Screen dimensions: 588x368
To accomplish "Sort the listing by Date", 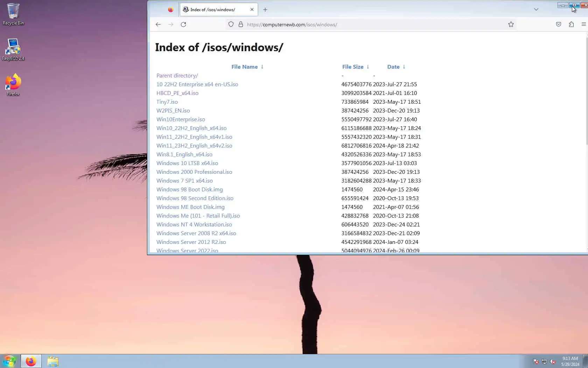I will [393, 67].
